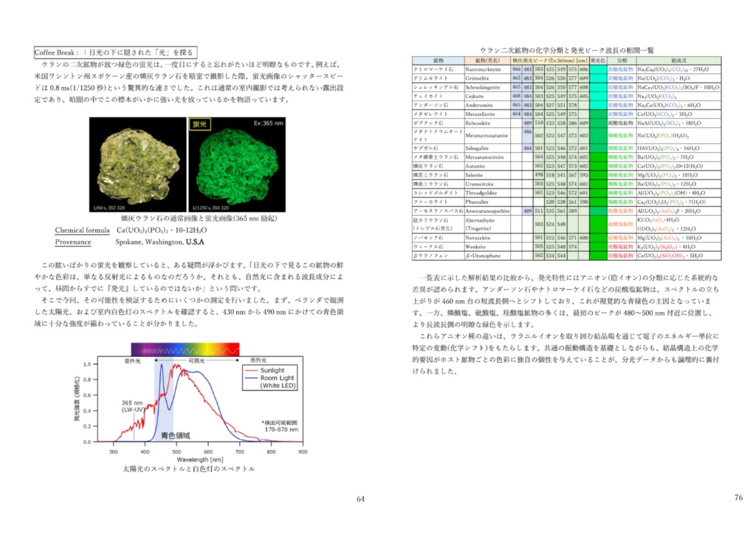
Task: Click the '赤外光' label above the chart
Action: [258, 361]
